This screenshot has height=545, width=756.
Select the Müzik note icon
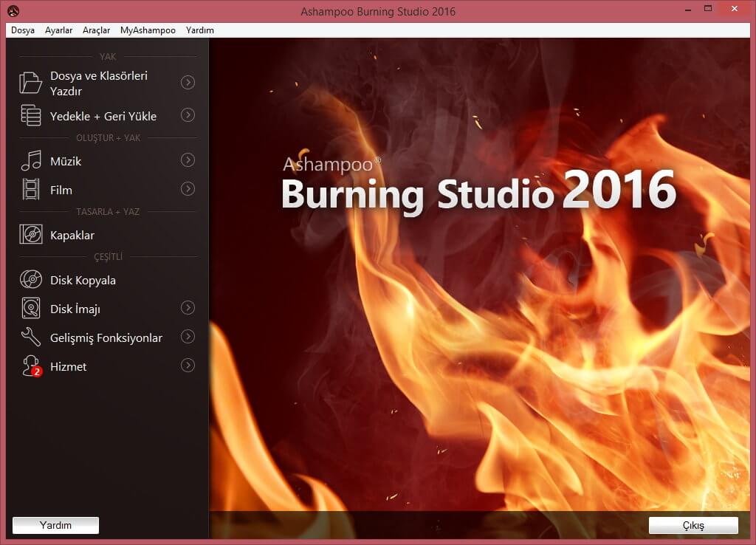31,161
